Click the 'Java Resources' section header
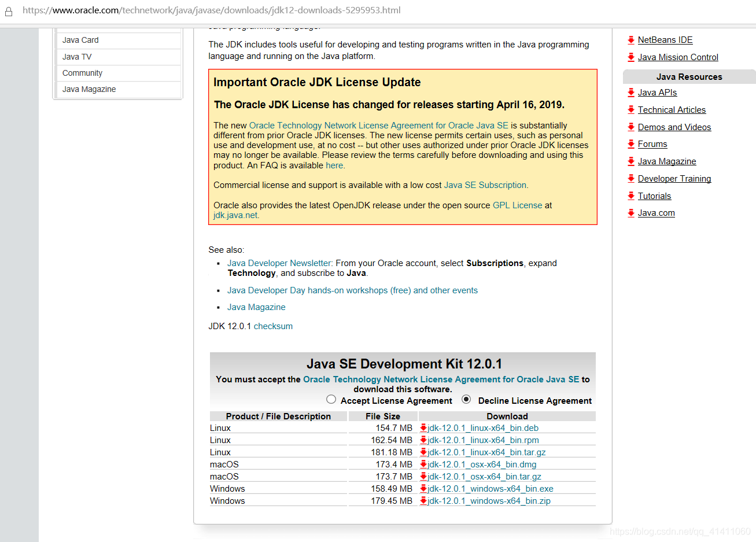Image resolution: width=756 pixels, height=542 pixels. [689, 77]
